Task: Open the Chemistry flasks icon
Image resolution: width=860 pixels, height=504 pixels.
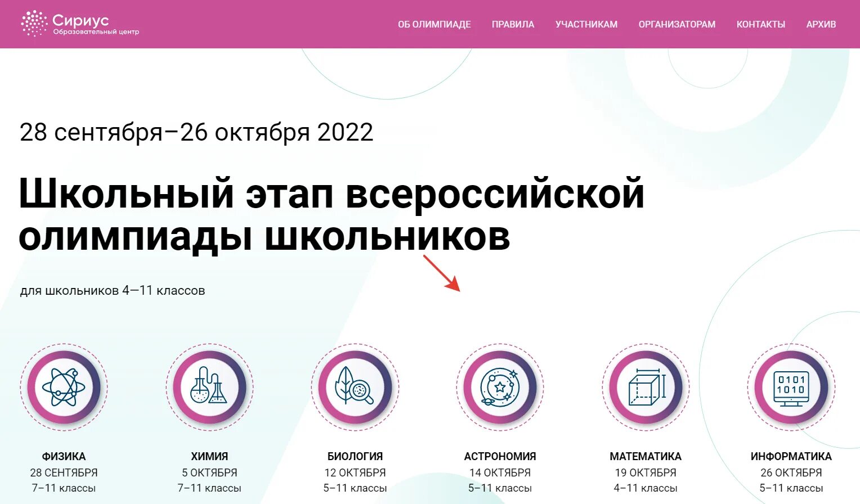Action: 209,387
